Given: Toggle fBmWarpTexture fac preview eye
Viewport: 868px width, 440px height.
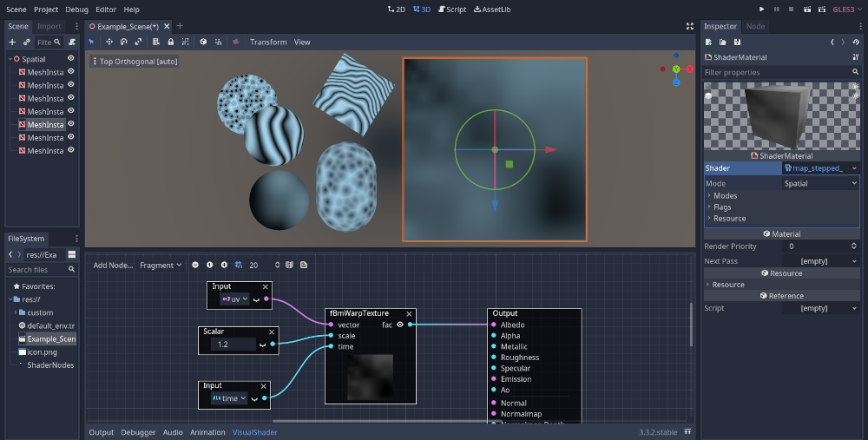Looking at the screenshot, I should 400,325.
